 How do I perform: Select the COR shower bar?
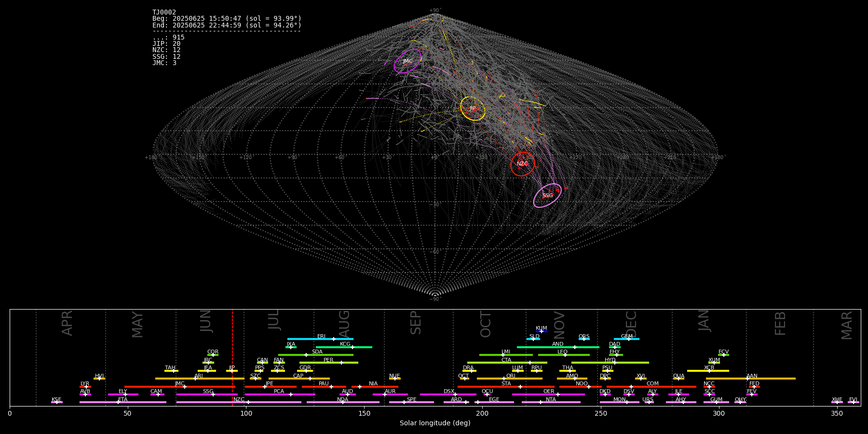[213, 354]
